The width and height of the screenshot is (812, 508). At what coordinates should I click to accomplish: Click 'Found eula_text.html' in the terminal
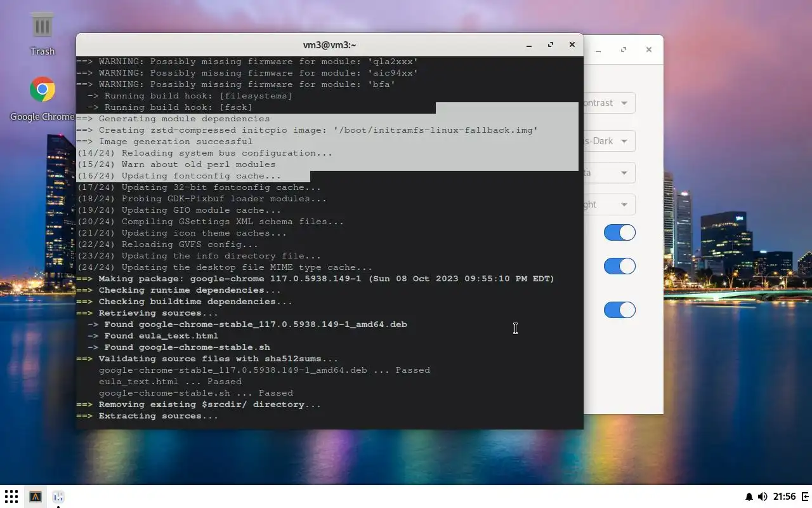[153, 336]
